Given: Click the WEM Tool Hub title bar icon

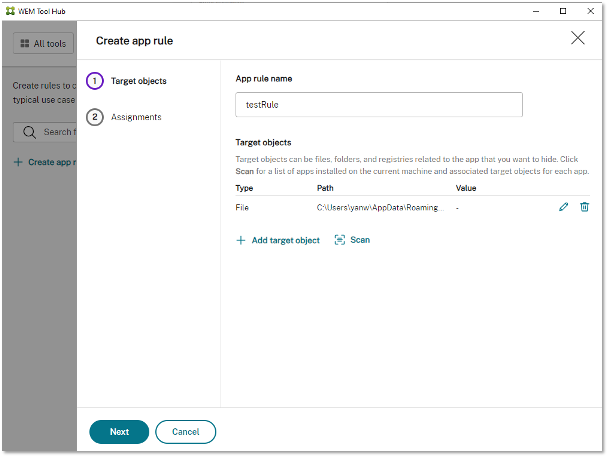Looking at the screenshot, I should (x=9, y=10).
